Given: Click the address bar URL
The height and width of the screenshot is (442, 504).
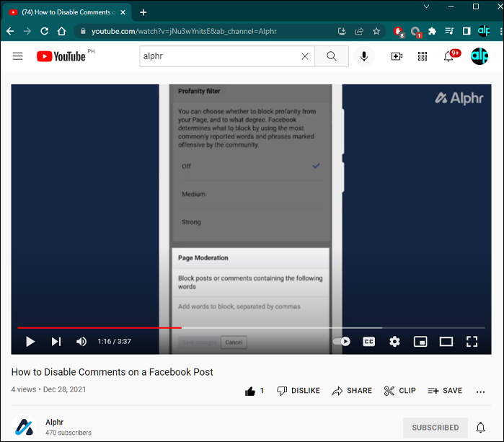Looking at the screenshot, I should pyautogui.click(x=184, y=31).
